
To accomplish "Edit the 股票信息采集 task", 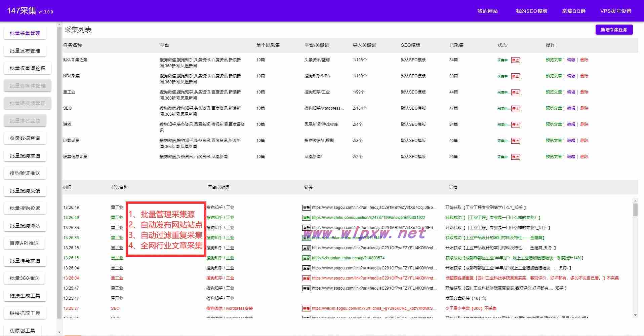I will [571, 157].
